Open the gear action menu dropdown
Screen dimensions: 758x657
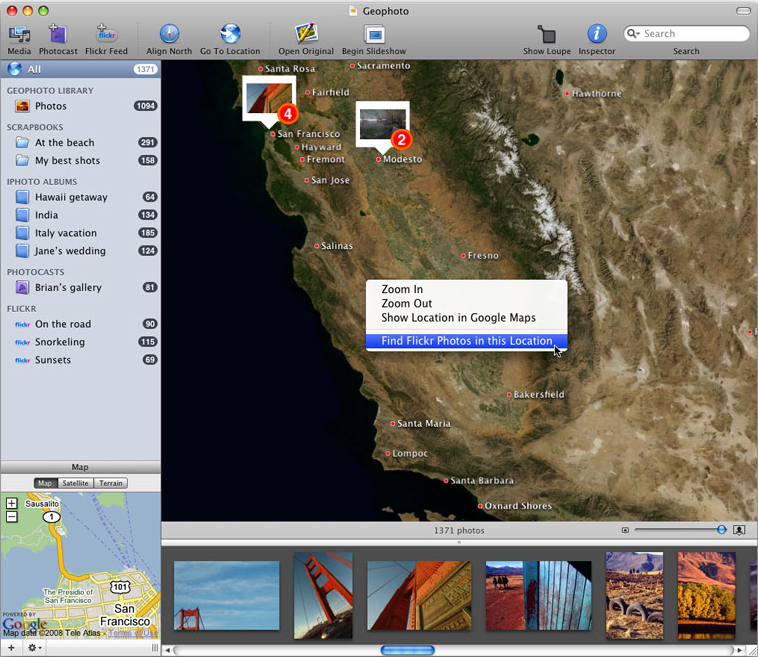tap(34, 648)
